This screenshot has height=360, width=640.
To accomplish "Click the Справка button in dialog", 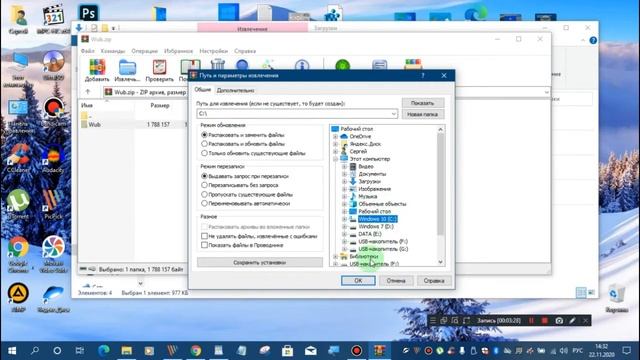I will (433, 280).
